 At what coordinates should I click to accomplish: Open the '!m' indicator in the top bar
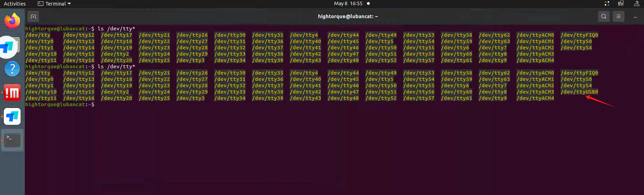[x=621, y=3]
